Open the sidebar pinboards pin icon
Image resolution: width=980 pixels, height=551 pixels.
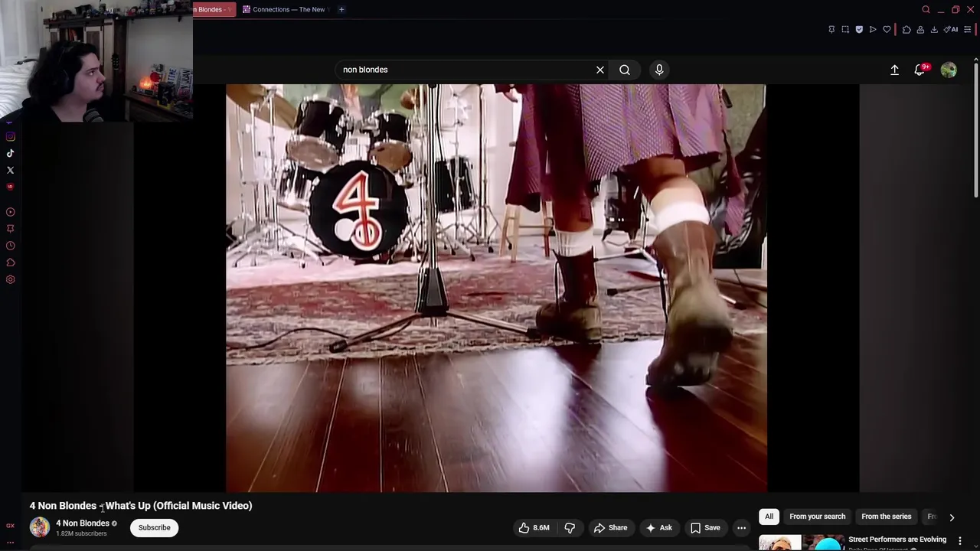pyautogui.click(x=11, y=229)
